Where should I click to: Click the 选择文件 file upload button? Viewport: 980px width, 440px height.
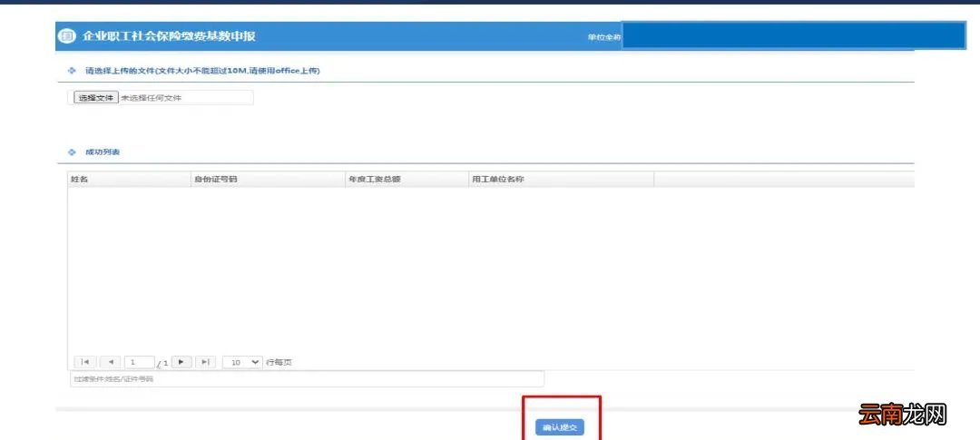pos(95,98)
